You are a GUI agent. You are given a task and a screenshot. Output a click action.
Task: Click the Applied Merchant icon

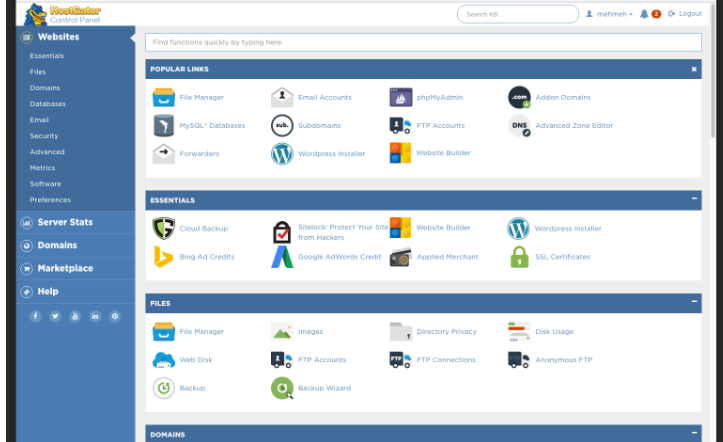click(x=400, y=257)
